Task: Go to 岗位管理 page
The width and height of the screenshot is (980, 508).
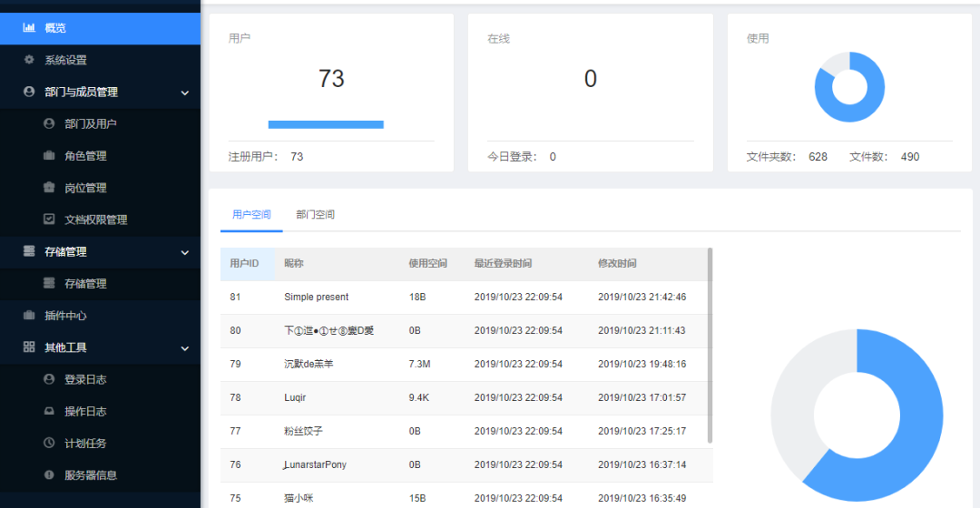Action: [x=85, y=188]
